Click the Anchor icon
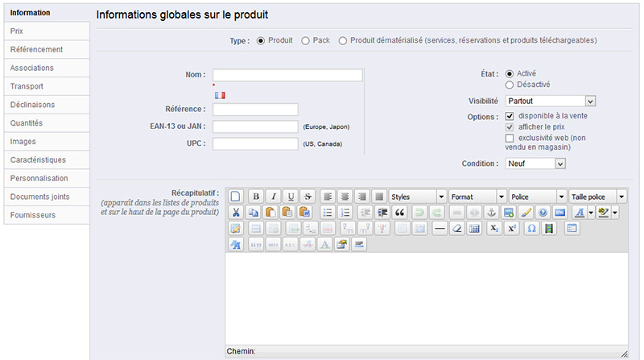The width and height of the screenshot is (644, 360). [491, 213]
